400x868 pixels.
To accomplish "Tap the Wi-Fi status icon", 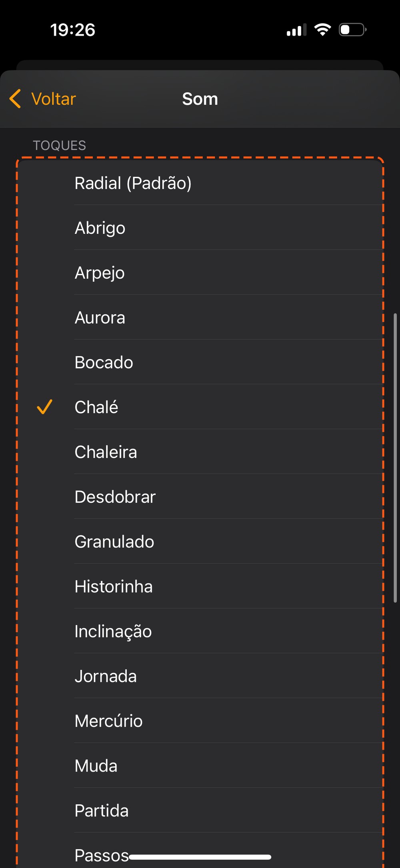I will (x=322, y=30).
